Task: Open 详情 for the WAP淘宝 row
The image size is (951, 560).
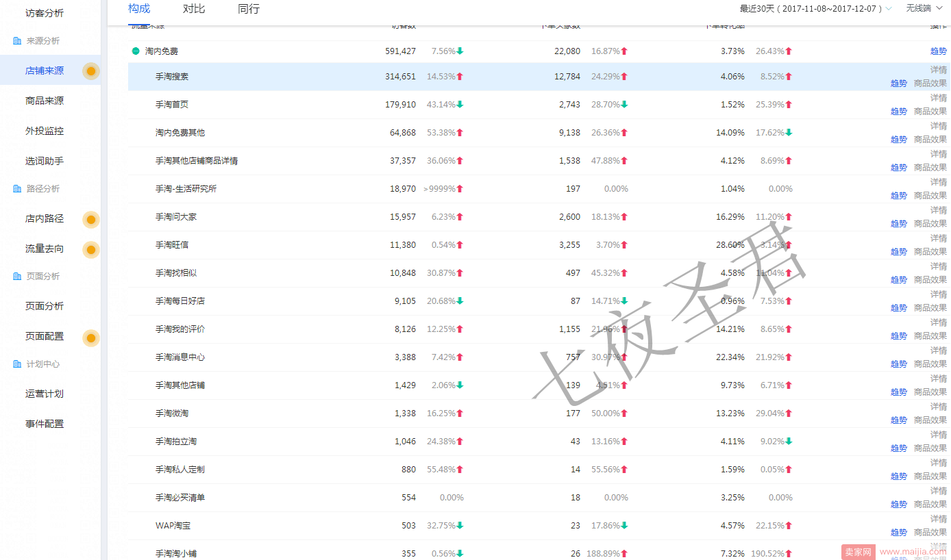Action: pos(939,519)
